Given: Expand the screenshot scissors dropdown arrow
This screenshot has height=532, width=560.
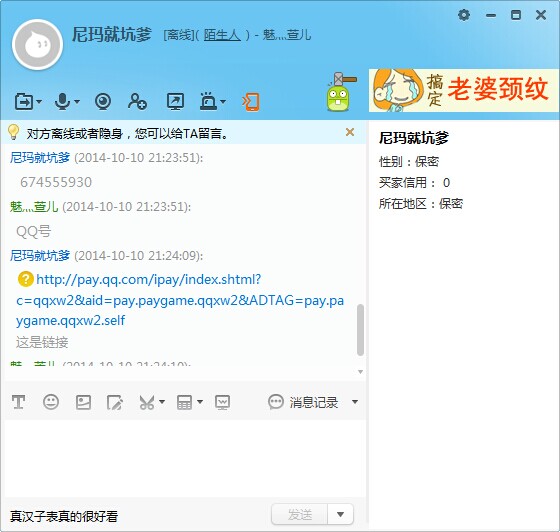Looking at the screenshot, I should pyautogui.click(x=162, y=402).
